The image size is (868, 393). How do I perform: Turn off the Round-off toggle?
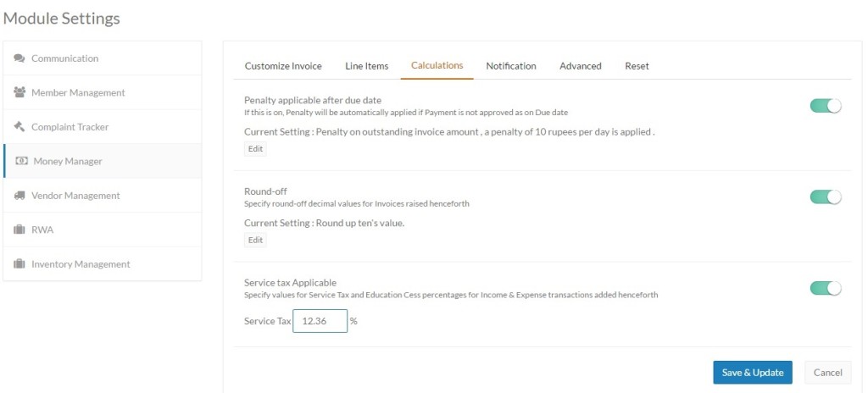coord(826,197)
